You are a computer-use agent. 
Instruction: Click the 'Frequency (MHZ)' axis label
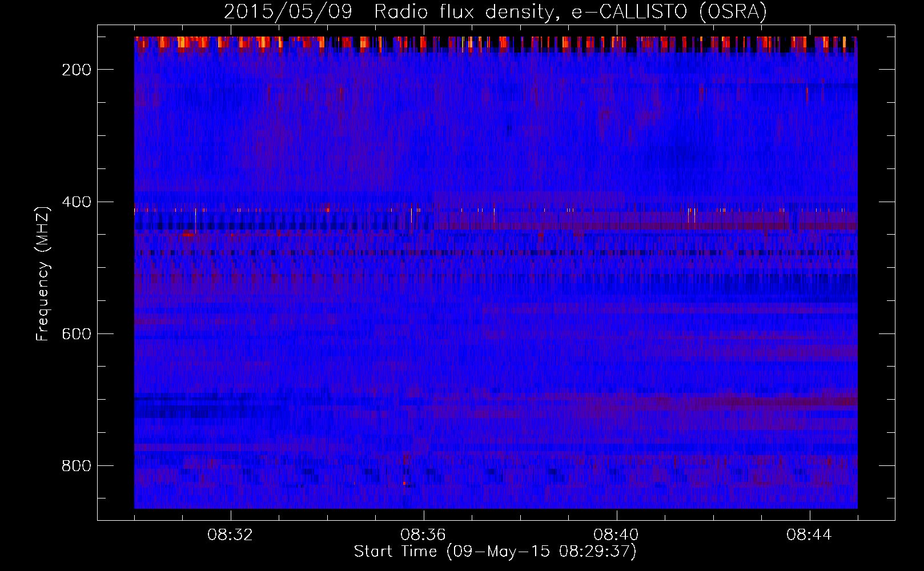point(43,274)
